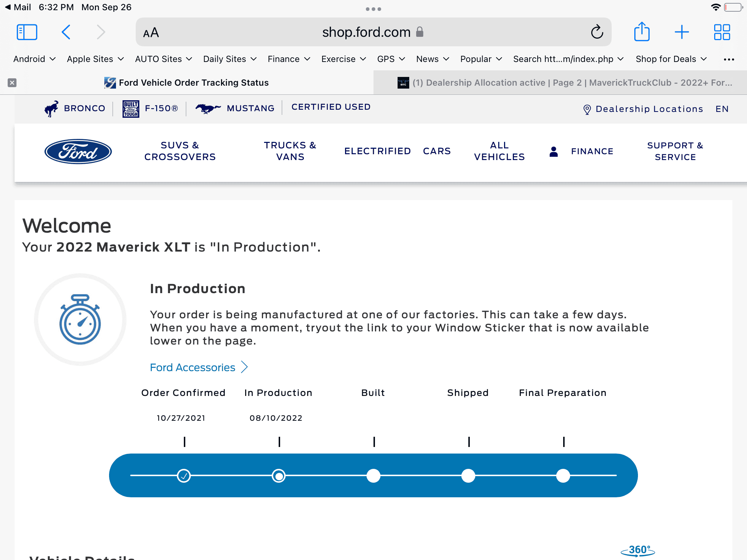Image resolution: width=747 pixels, height=560 pixels.
Task: Expand the Finance bookmarks folder
Action: point(289,59)
